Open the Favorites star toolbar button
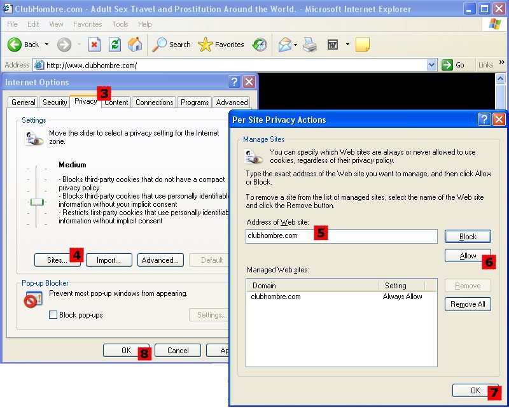The image size is (509, 420). 221,45
